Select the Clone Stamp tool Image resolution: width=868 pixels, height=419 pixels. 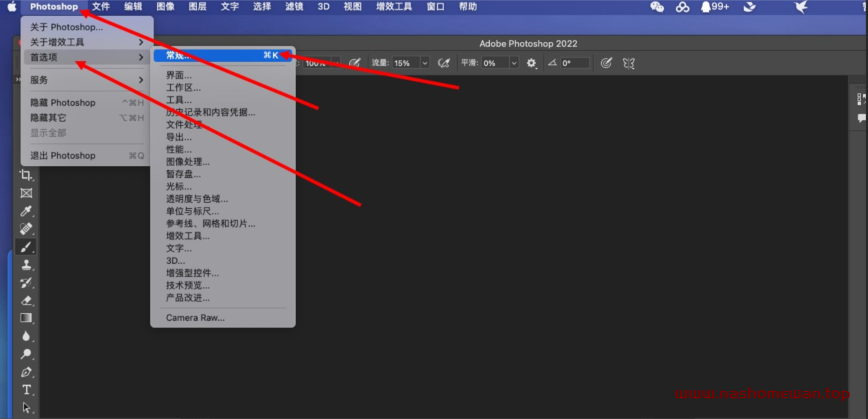(26, 264)
